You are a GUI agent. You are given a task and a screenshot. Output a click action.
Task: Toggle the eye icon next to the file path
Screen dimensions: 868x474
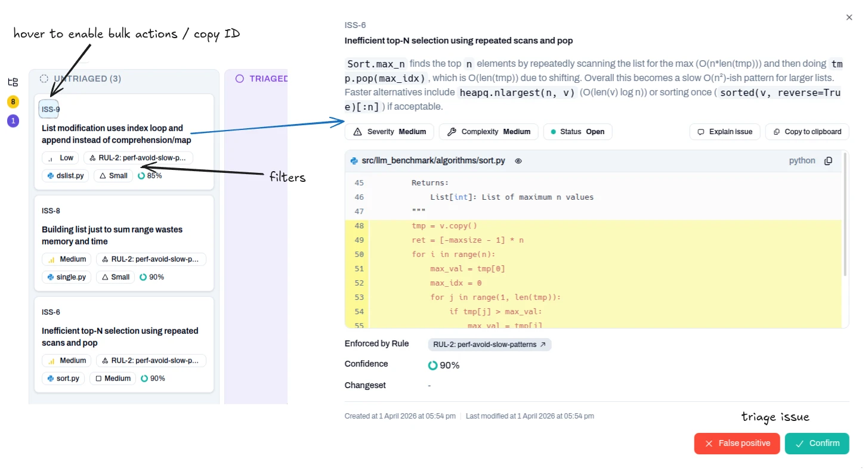518,161
